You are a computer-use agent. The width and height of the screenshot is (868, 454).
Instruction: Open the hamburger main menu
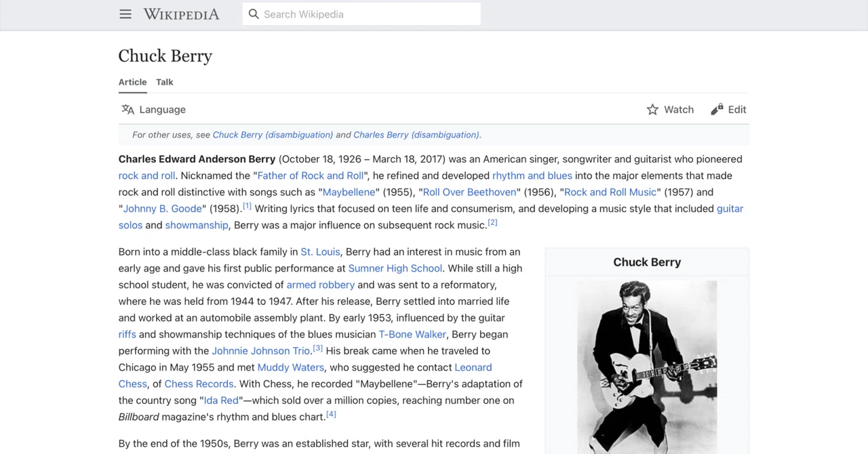(125, 14)
